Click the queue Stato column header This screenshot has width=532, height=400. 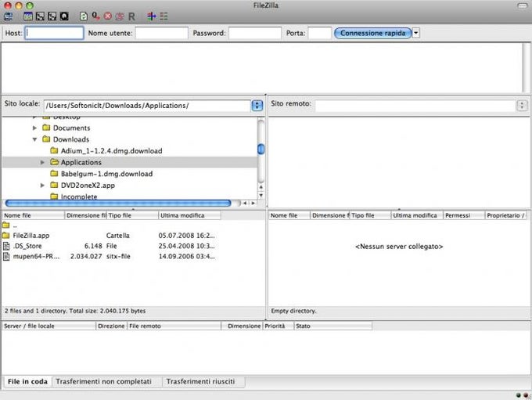[332, 326]
